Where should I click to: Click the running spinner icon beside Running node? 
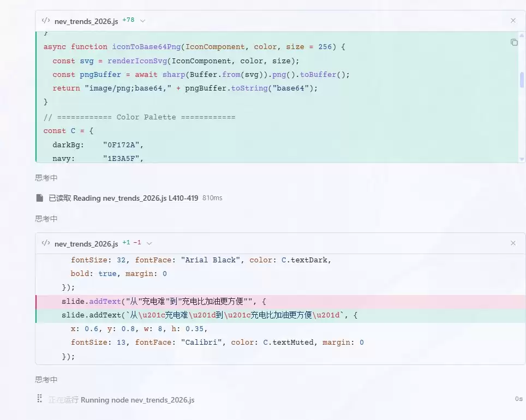click(39, 399)
